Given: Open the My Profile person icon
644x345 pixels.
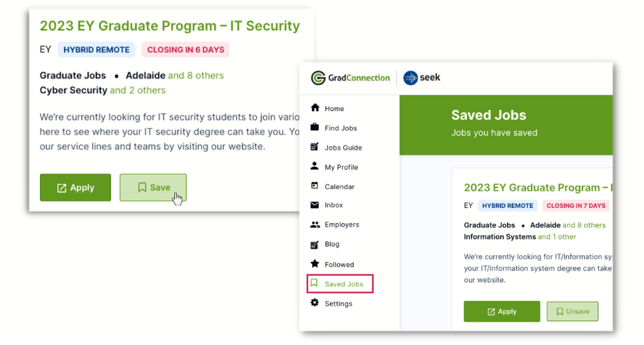Looking at the screenshot, I should pos(315,166).
